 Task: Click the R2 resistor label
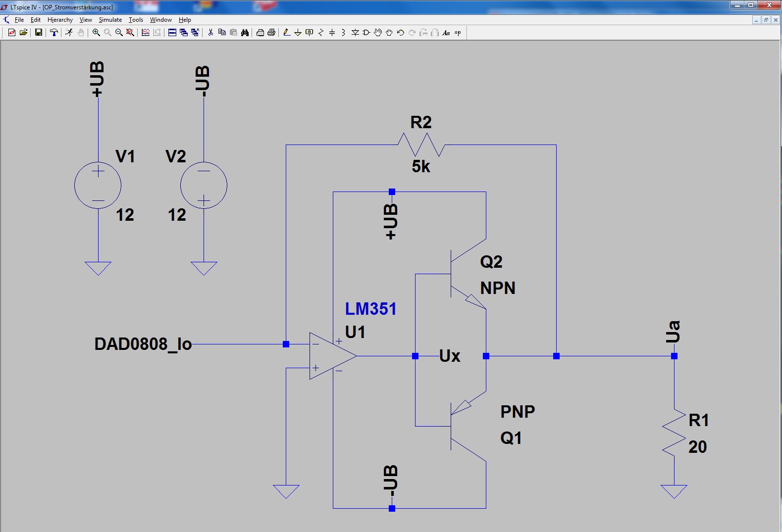[421, 122]
